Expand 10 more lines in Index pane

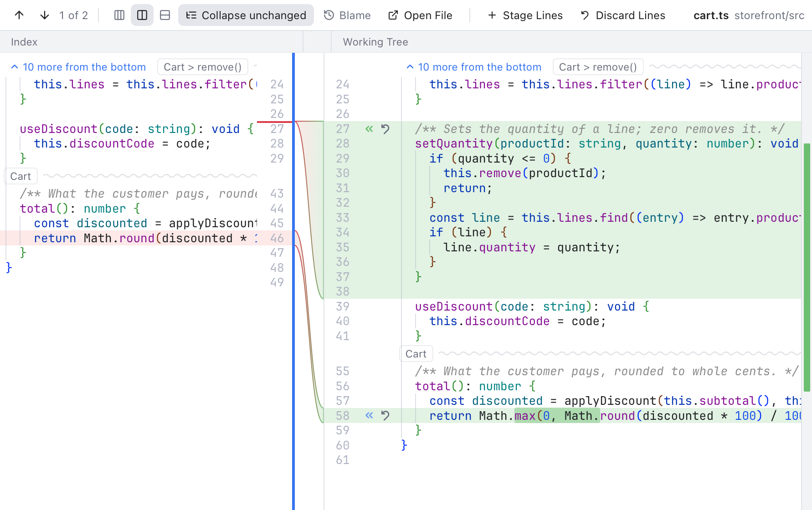point(78,67)
